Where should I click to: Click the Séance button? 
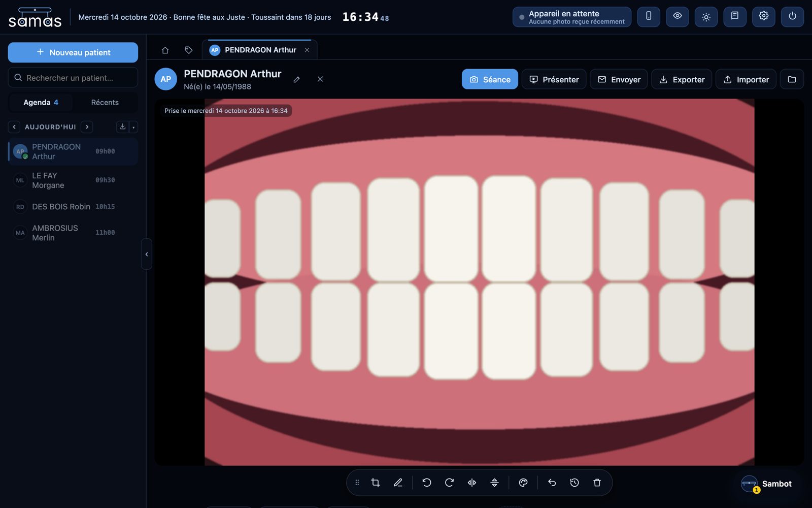(x=490, y=79)
